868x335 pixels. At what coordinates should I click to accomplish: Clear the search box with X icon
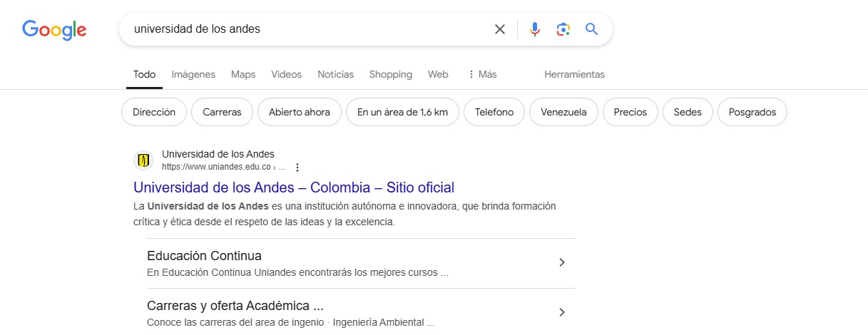tap(500, 29)
